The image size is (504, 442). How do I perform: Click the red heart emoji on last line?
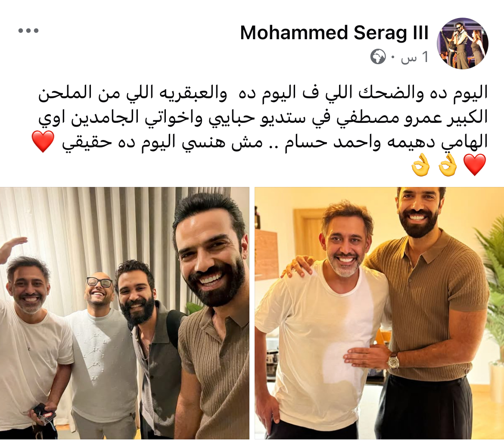point(474,165)
